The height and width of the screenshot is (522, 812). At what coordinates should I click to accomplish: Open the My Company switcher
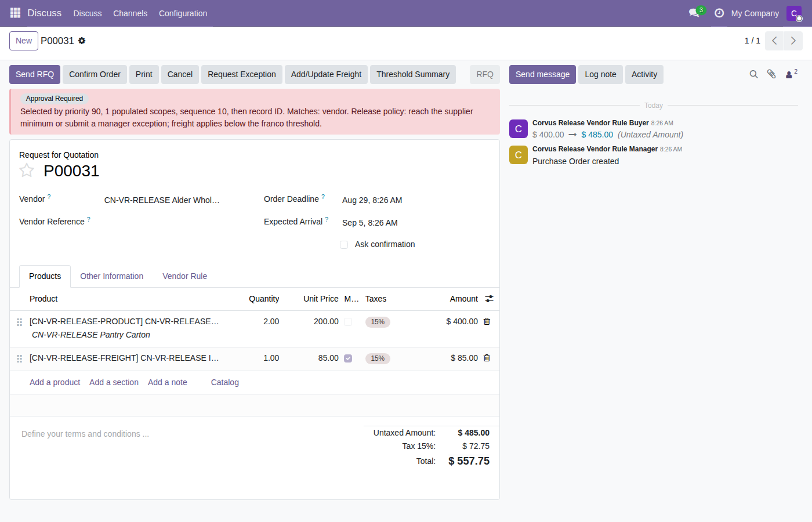coord(755,13)
